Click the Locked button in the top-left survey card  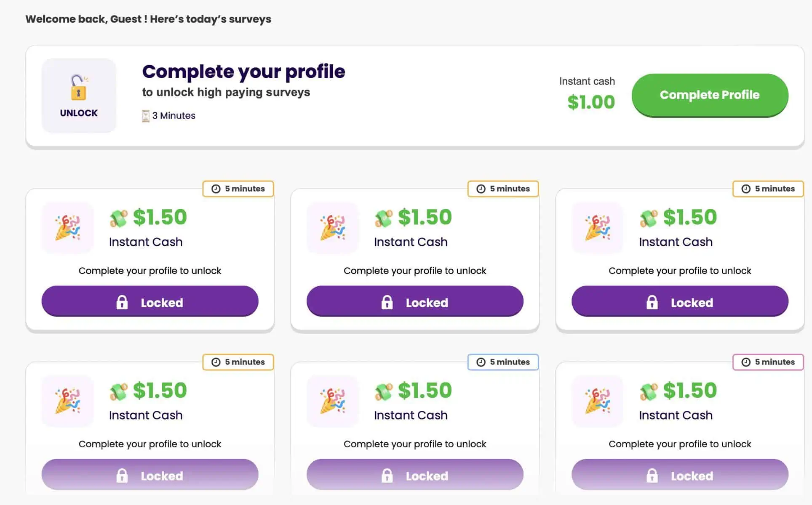point(150,301)
